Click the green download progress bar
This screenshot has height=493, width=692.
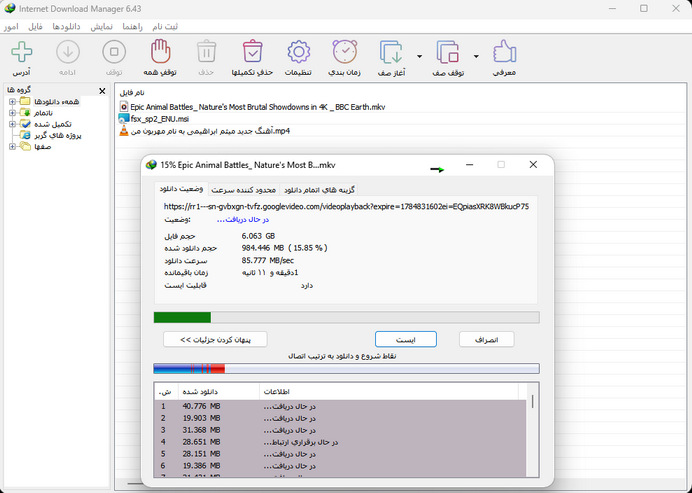click(346, 317)
